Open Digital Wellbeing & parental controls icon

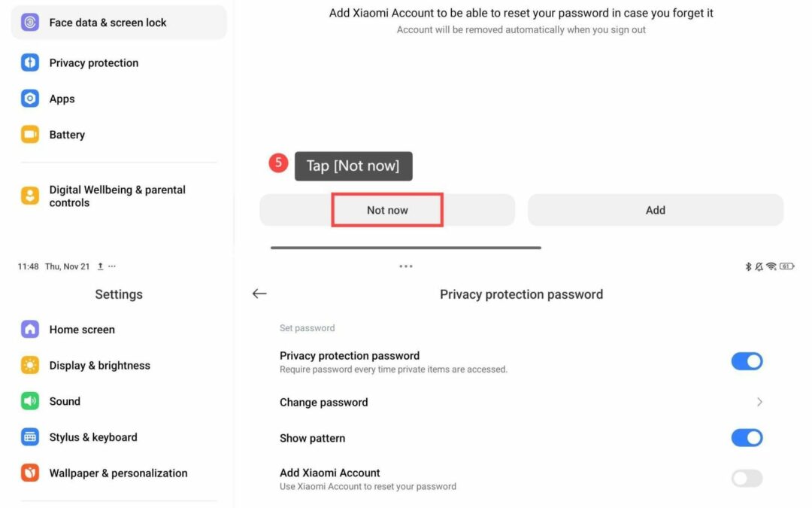point(29,195)
